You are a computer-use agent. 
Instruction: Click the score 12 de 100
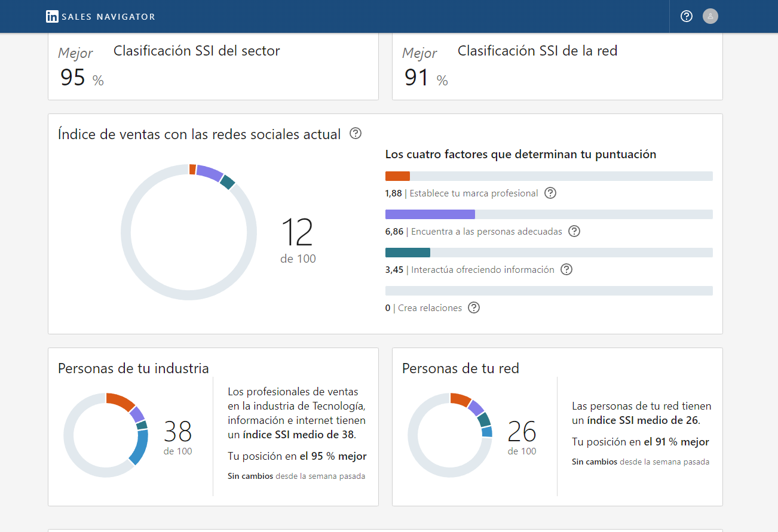coord(298,240)
